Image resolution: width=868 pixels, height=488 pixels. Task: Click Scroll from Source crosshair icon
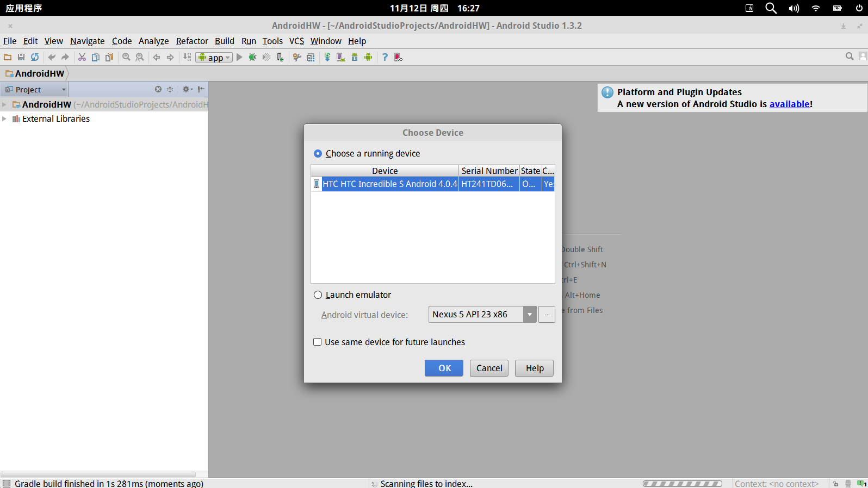point(158,89)
